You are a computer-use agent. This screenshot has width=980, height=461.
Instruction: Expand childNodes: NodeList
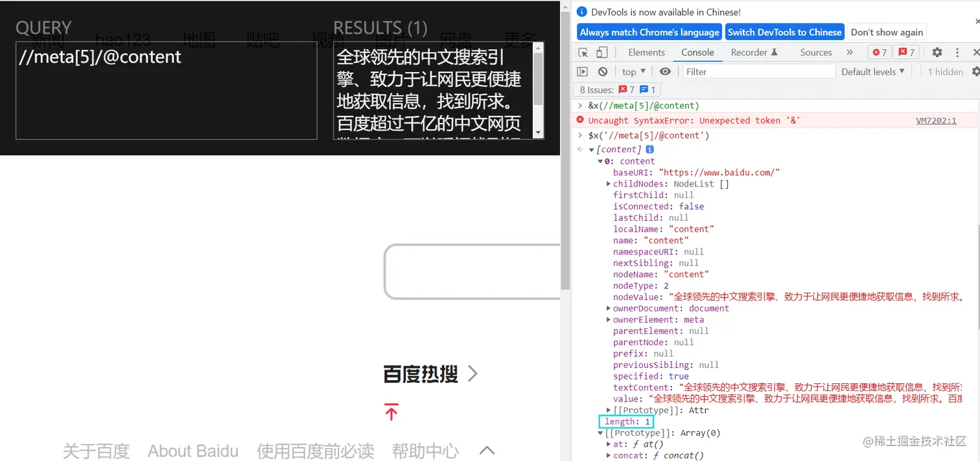click(608, 184)
